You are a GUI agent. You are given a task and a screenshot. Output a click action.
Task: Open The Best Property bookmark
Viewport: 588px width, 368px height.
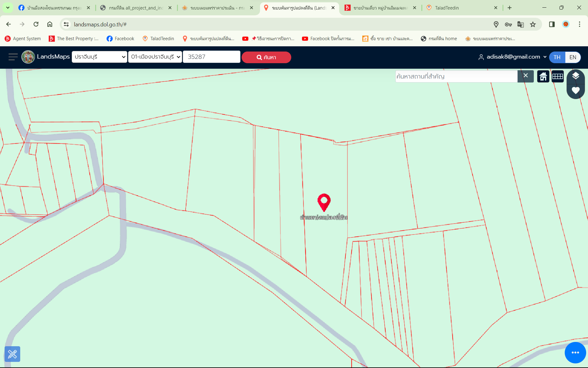[x=74, y=39]
